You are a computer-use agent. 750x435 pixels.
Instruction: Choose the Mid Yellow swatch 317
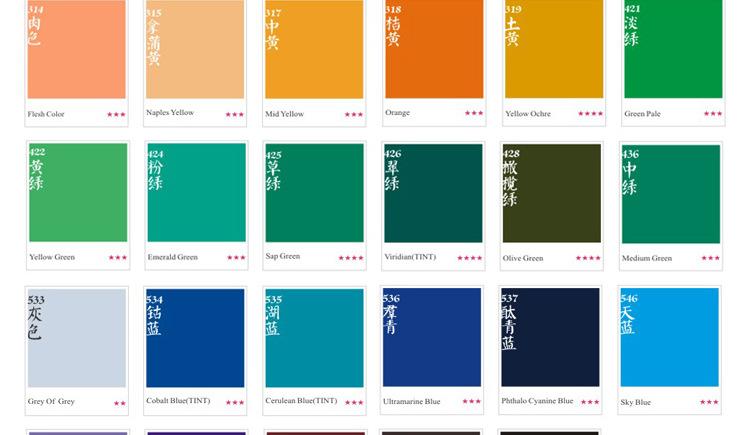pos(314,50)
